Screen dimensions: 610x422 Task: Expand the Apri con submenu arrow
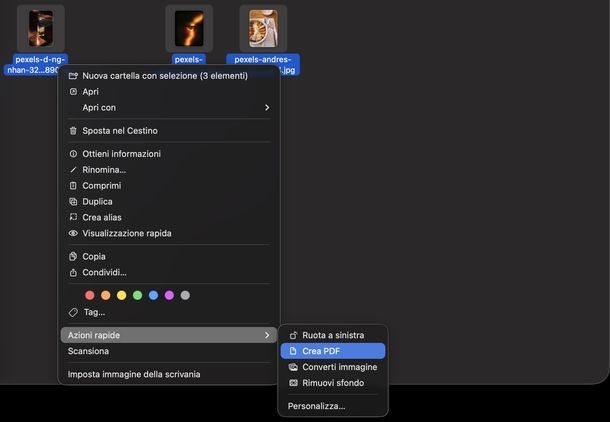(x=267, y=107)
